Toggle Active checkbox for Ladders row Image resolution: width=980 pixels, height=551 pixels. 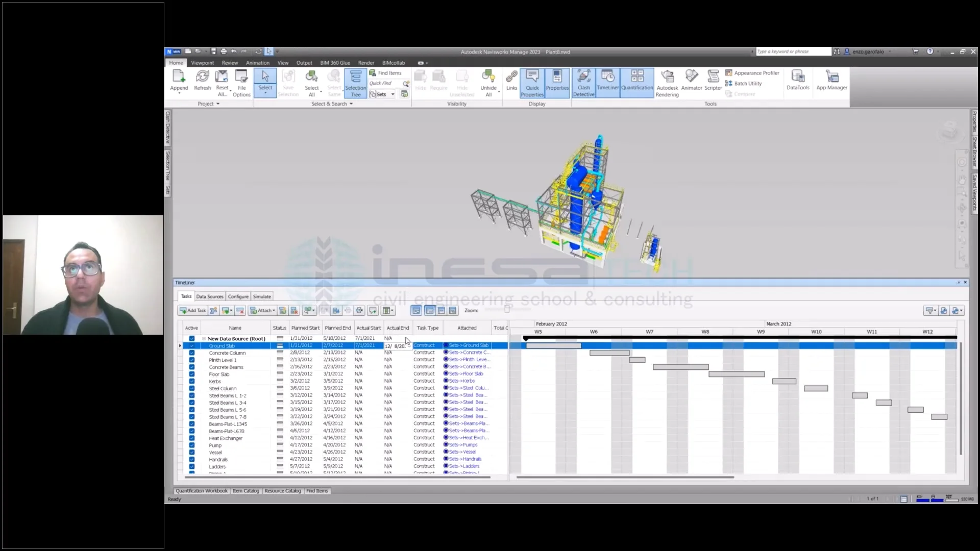(192, 467)
